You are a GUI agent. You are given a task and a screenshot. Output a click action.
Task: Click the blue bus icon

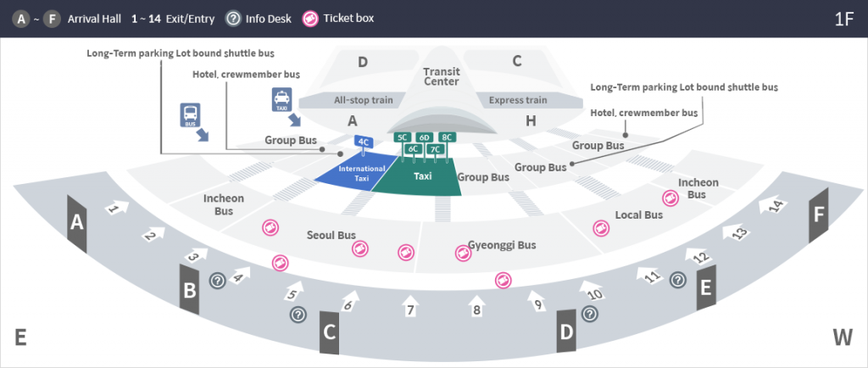tap(191, 115)
